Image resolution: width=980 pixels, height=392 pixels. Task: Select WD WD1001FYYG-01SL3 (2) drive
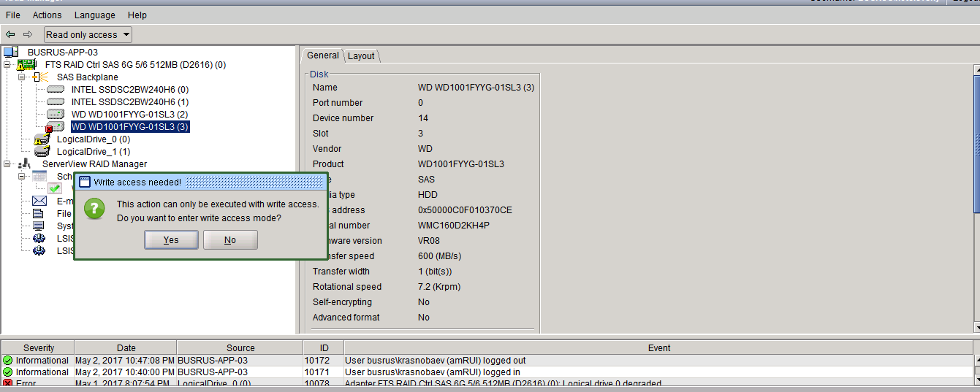pyautogui.click(x=129, y=115)
